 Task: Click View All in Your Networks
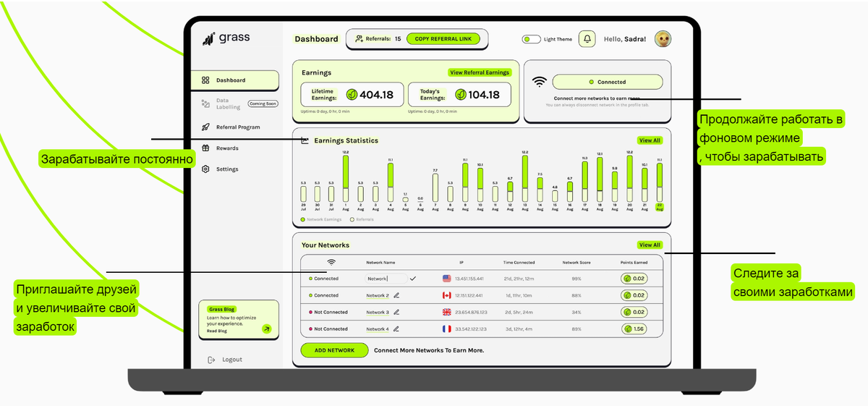[x=650, y=245]
